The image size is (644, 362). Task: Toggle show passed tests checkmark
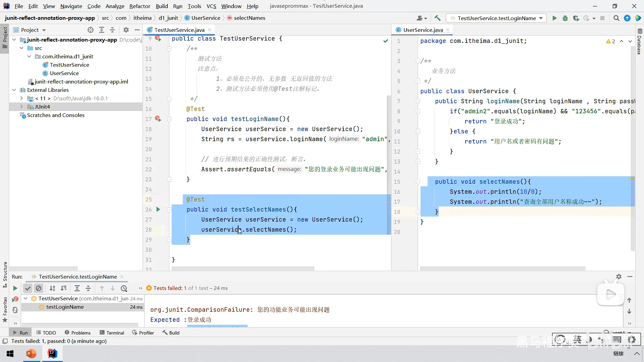28,288
